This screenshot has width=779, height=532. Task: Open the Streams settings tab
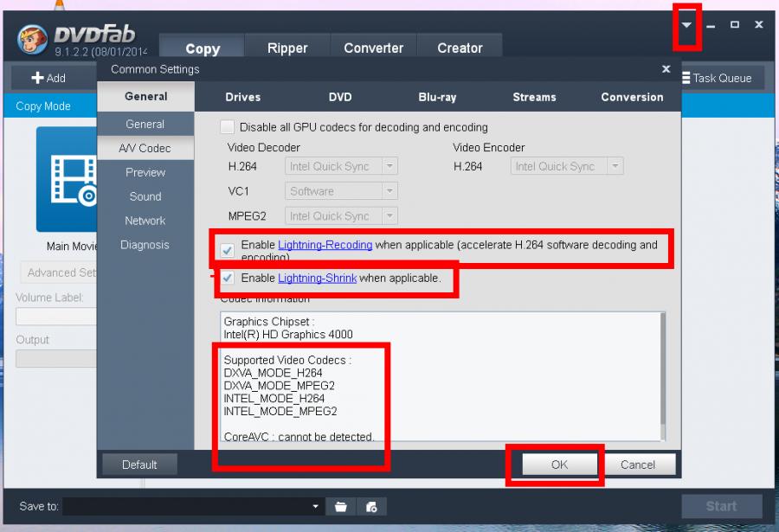(535, 97)
